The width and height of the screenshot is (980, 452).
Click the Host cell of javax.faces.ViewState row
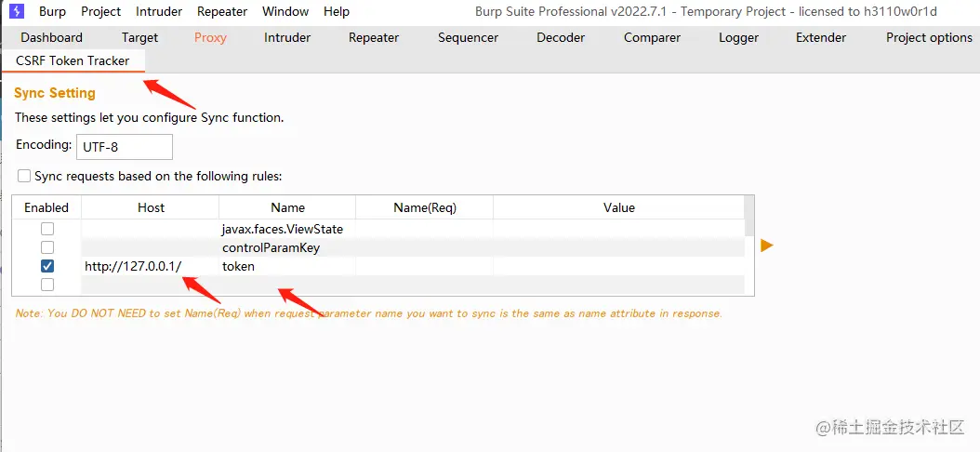(150, 229)
